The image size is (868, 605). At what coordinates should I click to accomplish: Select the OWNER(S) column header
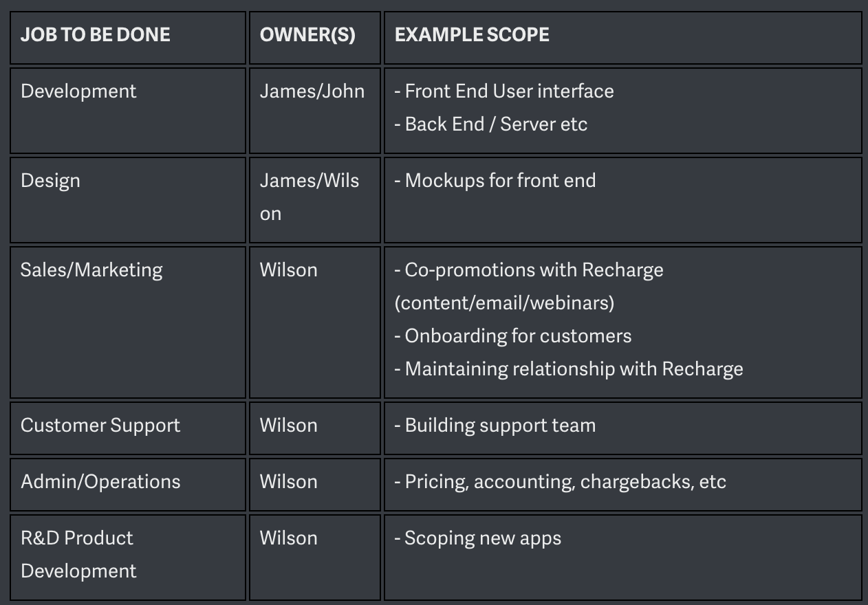pos(314,38)
